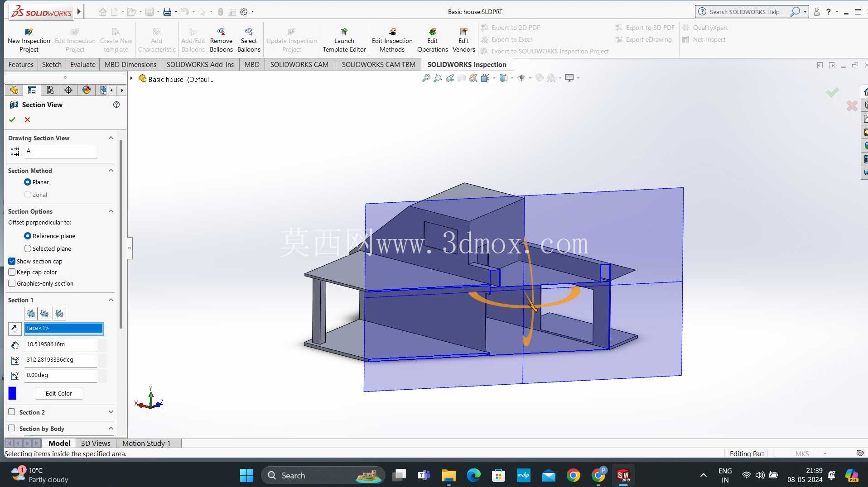Open Edit Inspection Methods
Screen dimensions: 868x487
pyautogui.click(x=392, y=40)
